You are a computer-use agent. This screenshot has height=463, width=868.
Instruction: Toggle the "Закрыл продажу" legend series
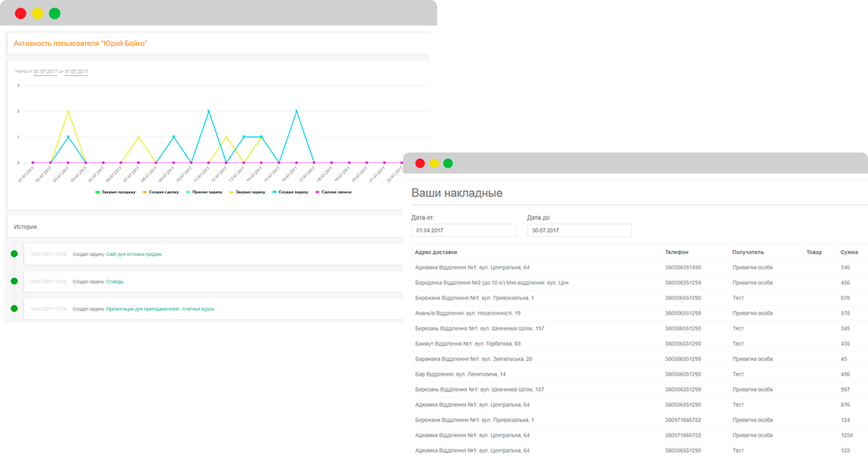tap(117, 191)
